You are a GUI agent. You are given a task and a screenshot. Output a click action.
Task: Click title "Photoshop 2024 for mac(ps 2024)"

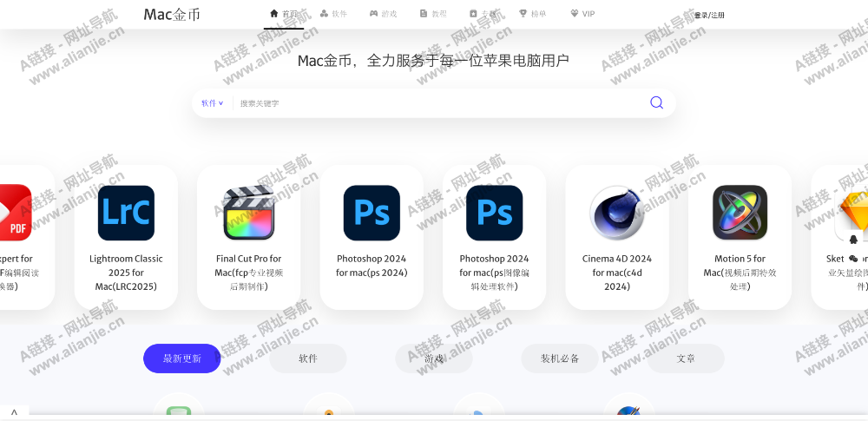click(372, 266)
